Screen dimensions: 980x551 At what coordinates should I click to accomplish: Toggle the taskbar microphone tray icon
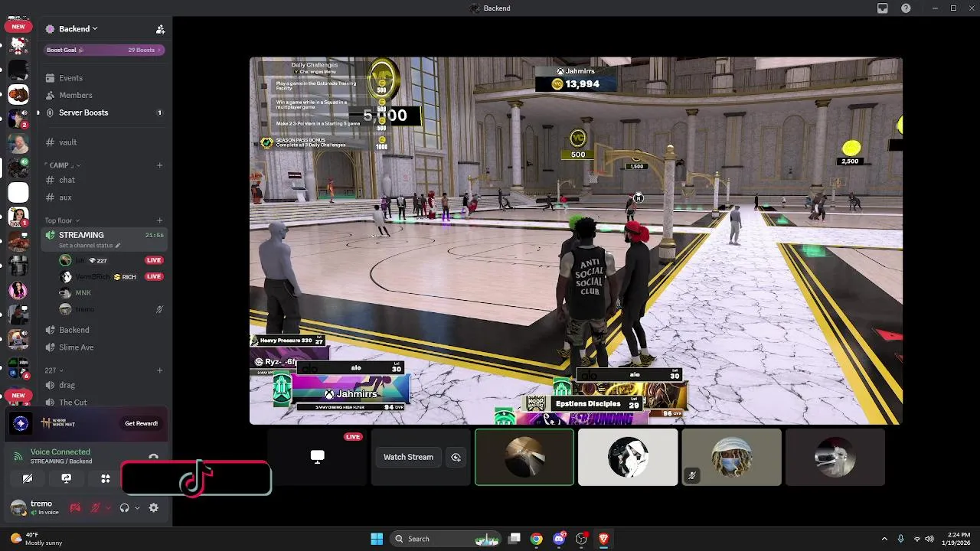(900, 539)
